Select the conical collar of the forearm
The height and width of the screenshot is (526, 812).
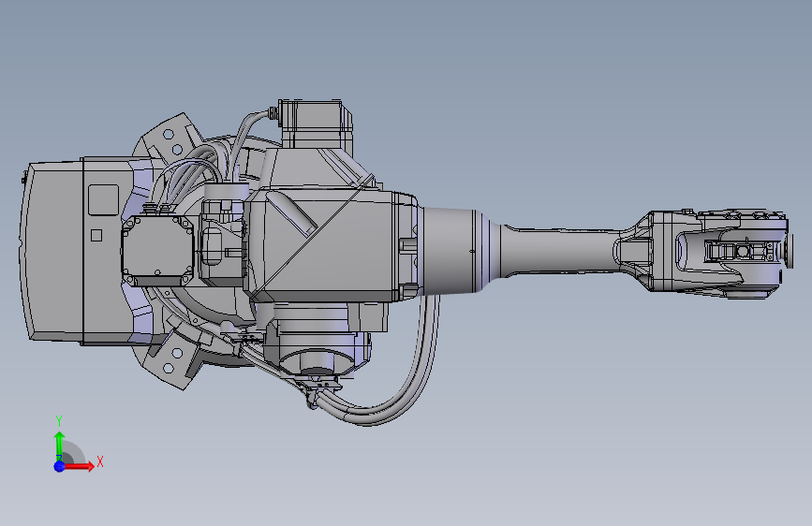point(450,251)
